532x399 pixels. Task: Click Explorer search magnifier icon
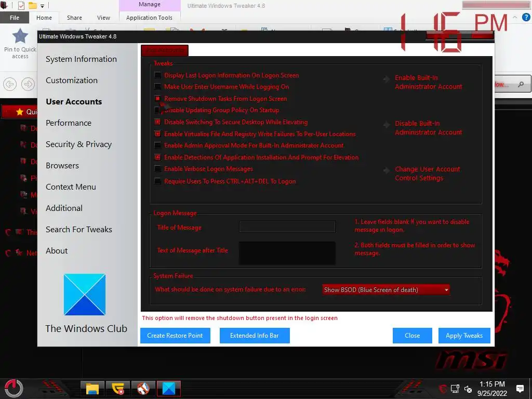point(521,84)
